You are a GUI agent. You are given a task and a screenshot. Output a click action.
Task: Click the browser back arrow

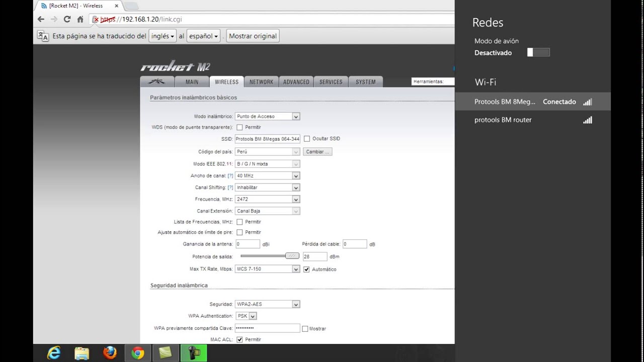point(41,19)
